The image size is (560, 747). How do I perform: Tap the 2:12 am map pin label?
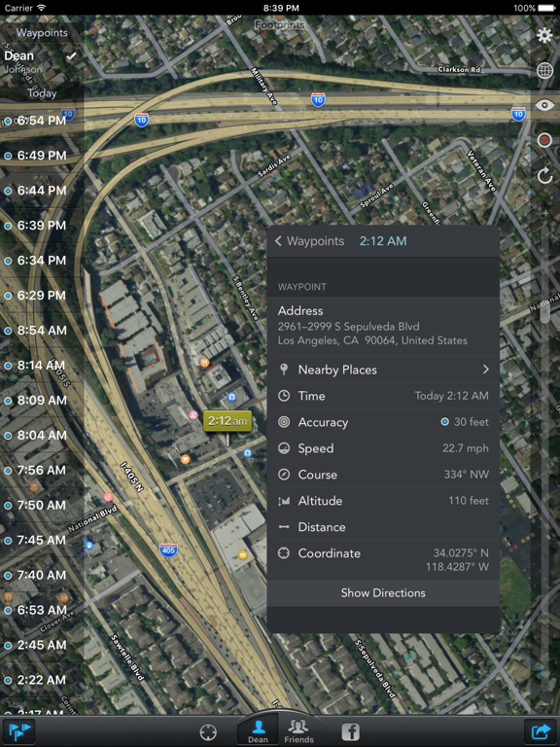click(227, 421)
